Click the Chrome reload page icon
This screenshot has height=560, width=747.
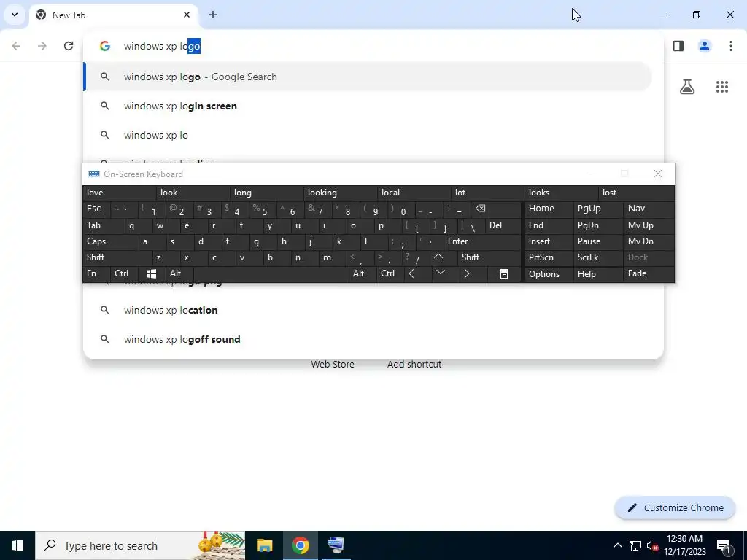click(x=69, y=46)
